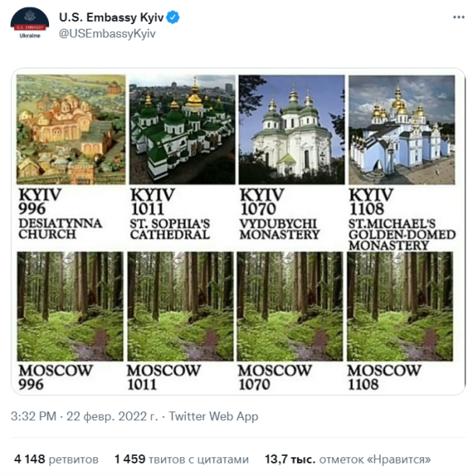View the forest image above Moscow 1108
Viewport: 473px width, 476px height.
[x=401, y=306]
